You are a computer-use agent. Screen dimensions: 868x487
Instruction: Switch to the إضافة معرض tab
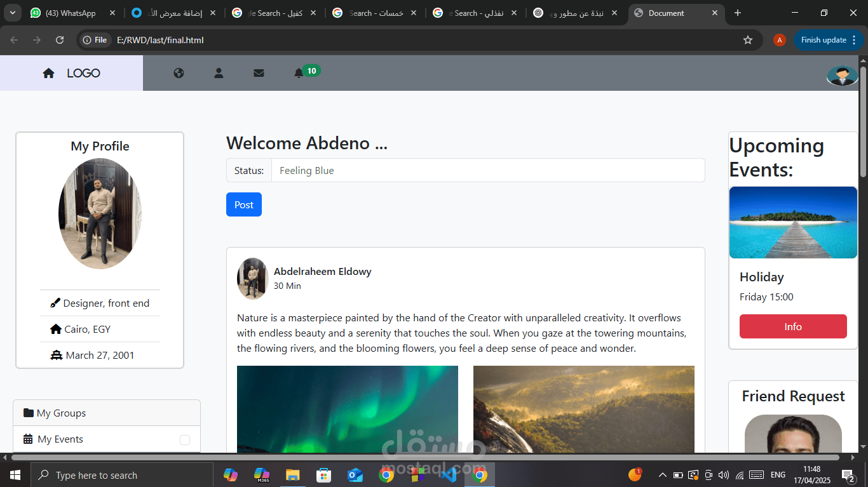173,13
